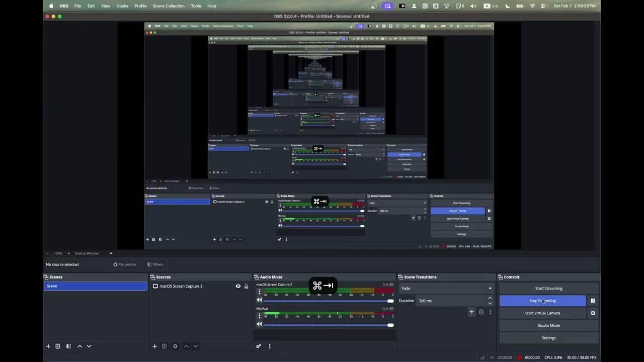Click Start Streaming button

[x=548, y=289]
